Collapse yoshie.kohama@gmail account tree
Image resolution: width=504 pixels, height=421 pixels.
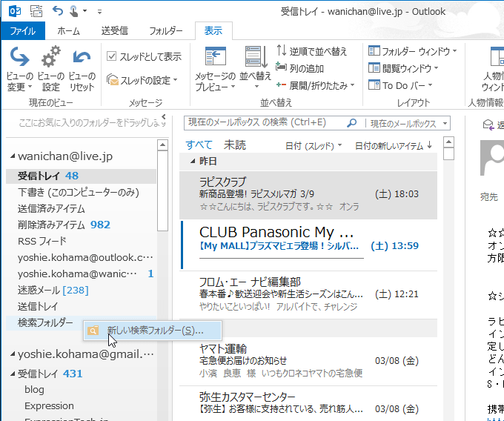coord(13,354)
